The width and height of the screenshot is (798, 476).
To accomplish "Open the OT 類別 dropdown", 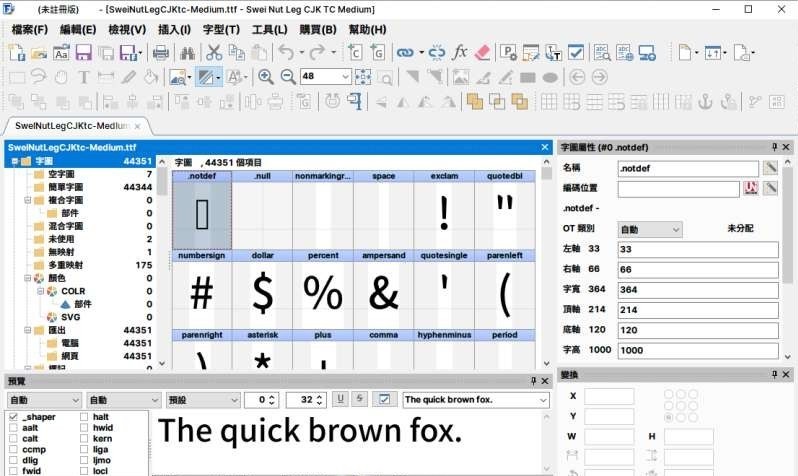I will [x=649, y=229].
